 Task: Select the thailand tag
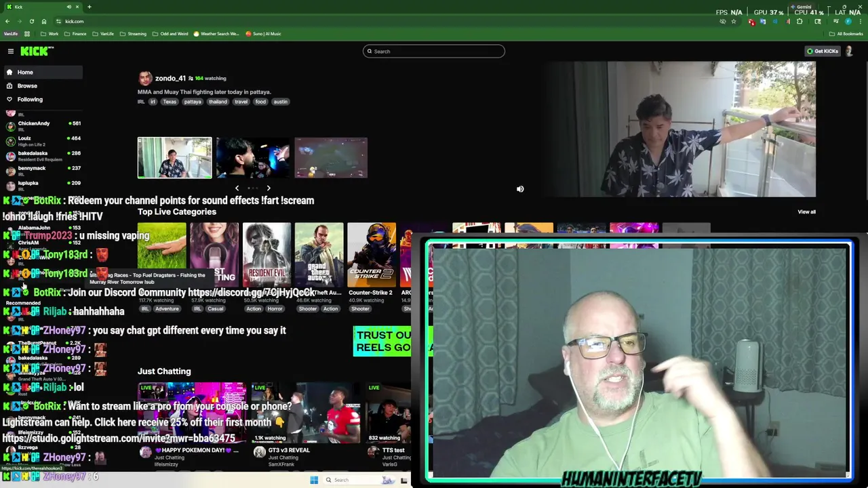point(218,102)
